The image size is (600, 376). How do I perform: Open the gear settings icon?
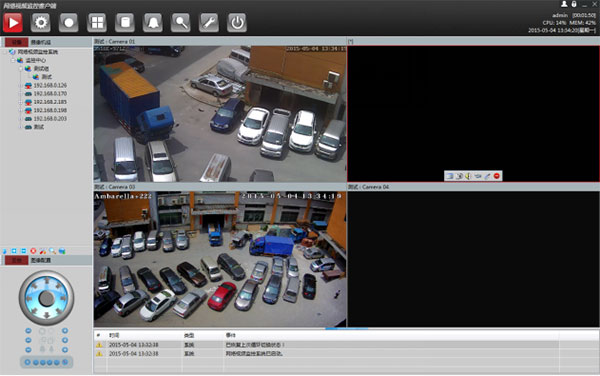pyautogui.click(x=41, y=23)
